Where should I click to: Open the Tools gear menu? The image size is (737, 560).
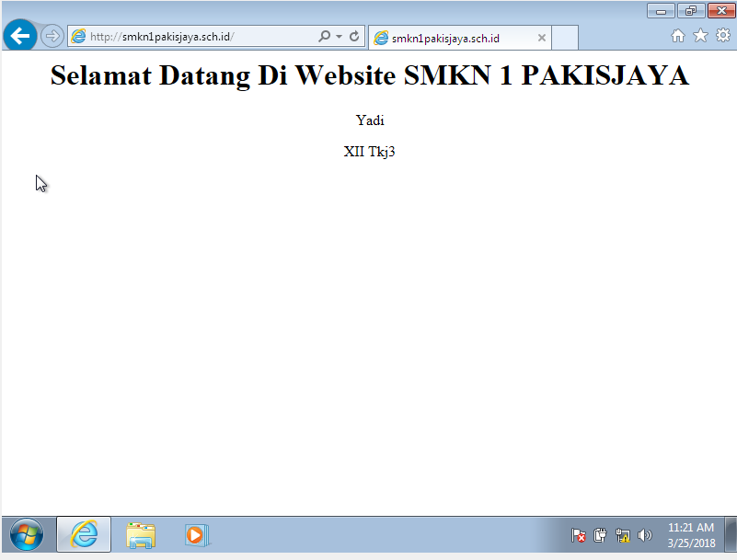[x=723, y=35]
